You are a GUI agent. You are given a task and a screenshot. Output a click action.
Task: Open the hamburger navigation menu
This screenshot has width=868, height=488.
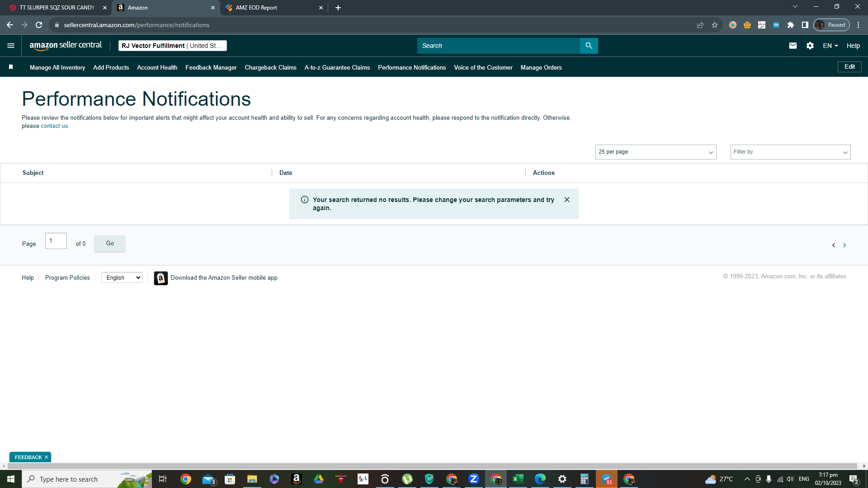pos(11,46)
